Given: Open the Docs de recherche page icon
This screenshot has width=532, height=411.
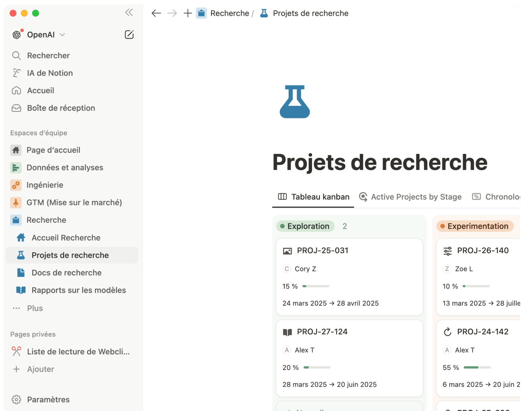Looking at the screenshot, I should [21, 273].
